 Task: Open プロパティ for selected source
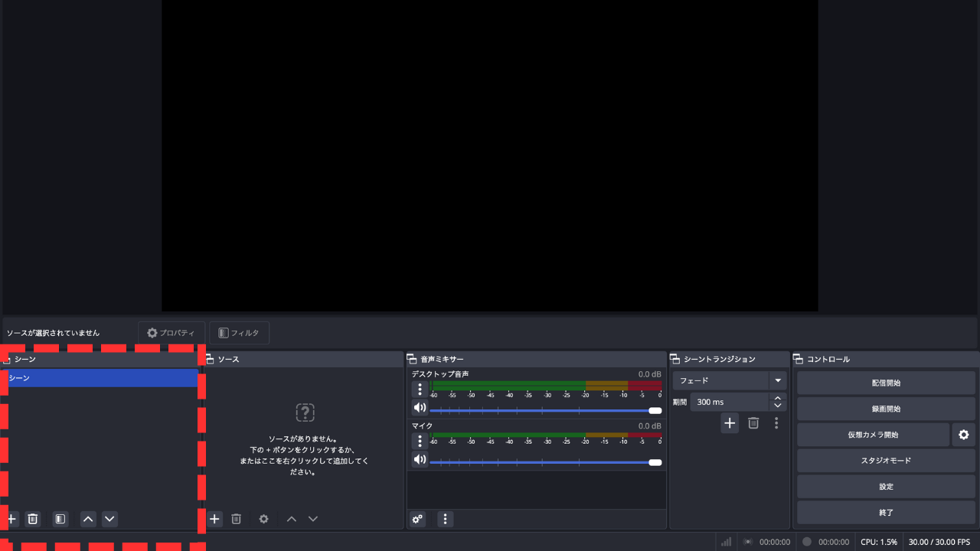pos(171,333)
